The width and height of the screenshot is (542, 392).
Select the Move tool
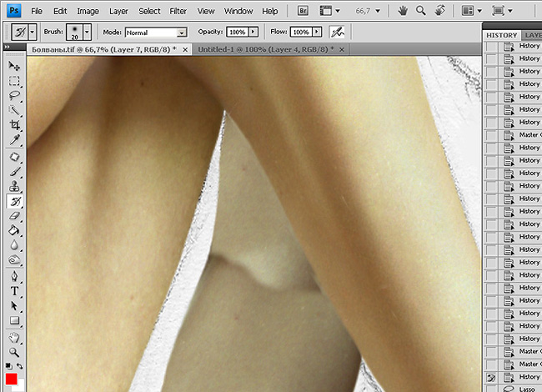click(14, 66)
